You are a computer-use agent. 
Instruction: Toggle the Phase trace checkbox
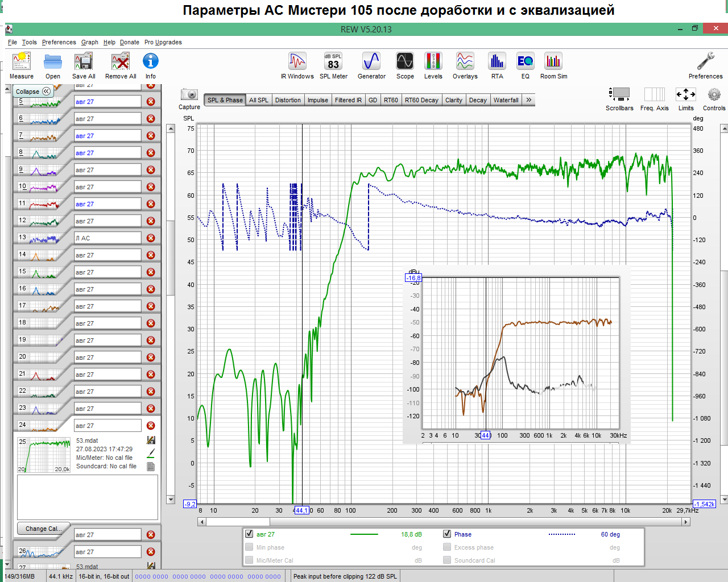coord(447,534)
